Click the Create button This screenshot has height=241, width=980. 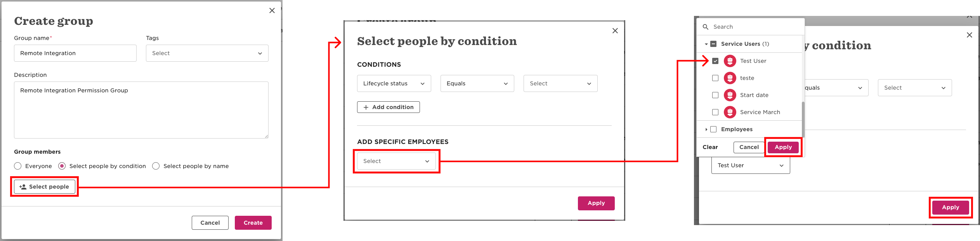tap(253, 223)
